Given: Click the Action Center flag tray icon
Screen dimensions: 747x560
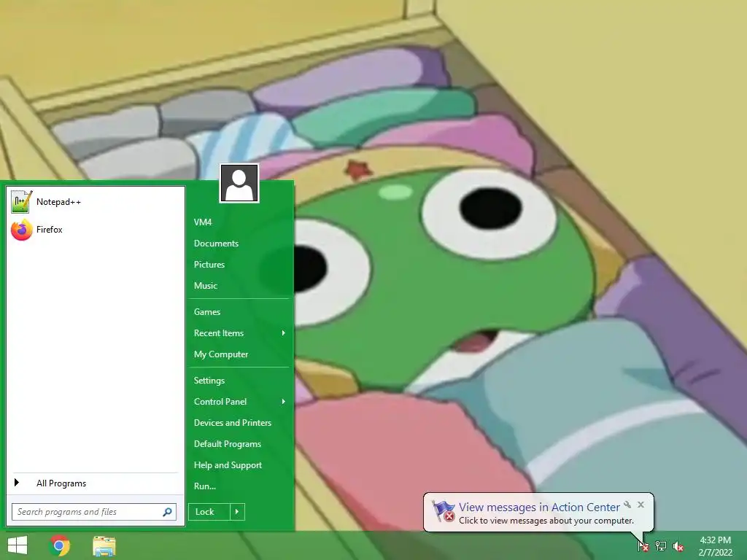Looking at the screenshot, I should point(643,545).
